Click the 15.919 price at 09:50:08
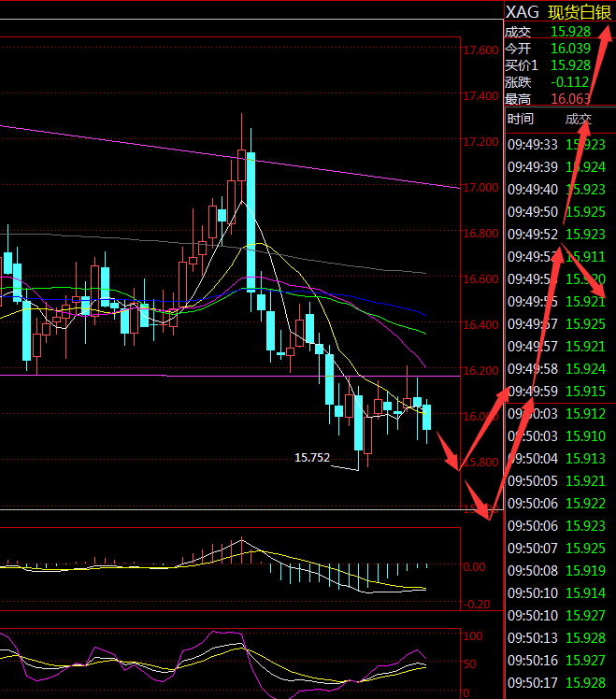The height and width of the screenshot is (699, 616). (x=586, y=571)
